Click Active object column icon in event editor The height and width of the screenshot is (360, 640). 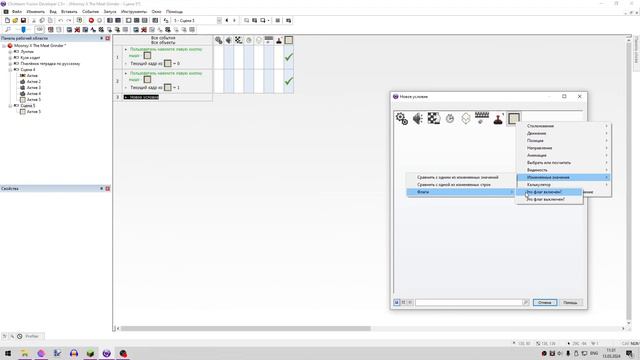pos(289,40)
